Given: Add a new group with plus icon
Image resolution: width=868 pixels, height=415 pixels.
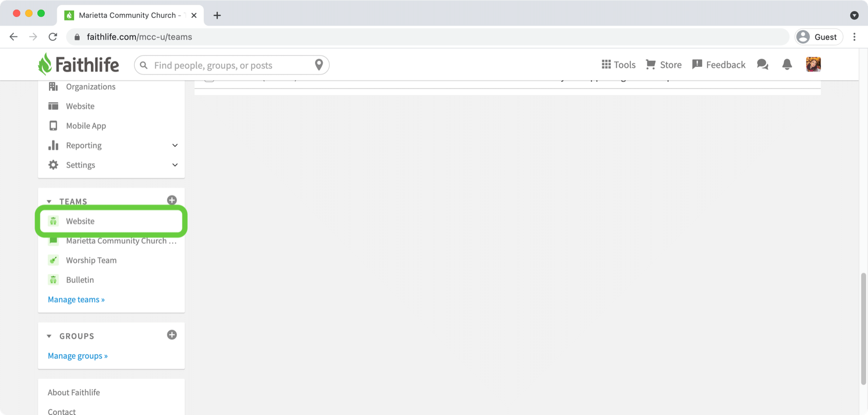Looking at the screenshot, I should (x=172, y=335).
